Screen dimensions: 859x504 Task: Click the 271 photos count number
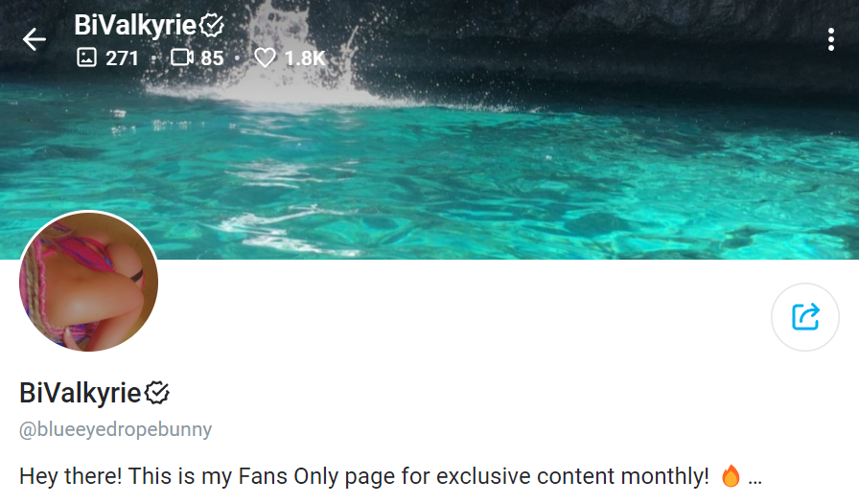click(122, 58)
